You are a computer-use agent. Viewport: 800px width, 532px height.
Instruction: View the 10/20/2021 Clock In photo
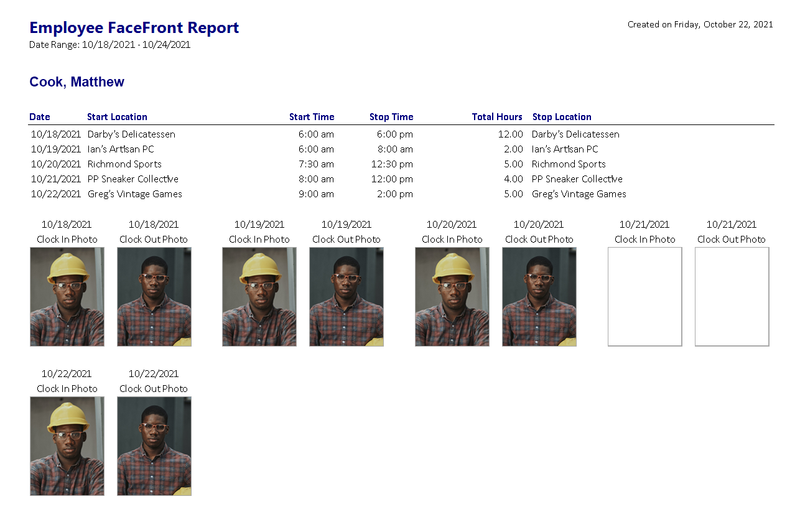tap(452, 296)
